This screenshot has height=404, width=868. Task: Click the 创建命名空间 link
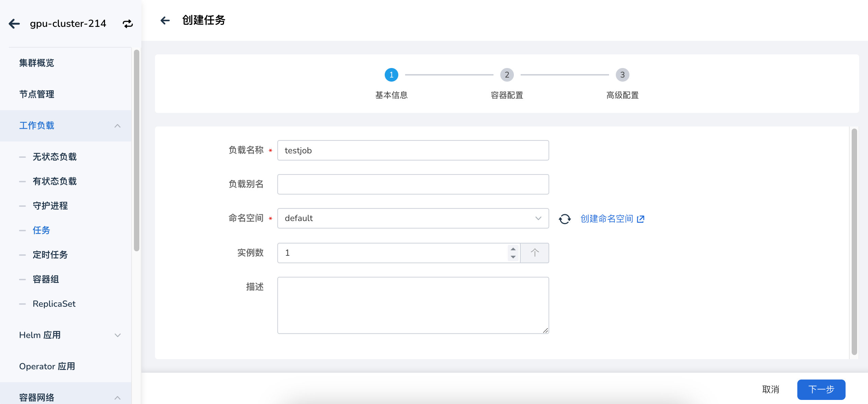click(x=607, y=219)
